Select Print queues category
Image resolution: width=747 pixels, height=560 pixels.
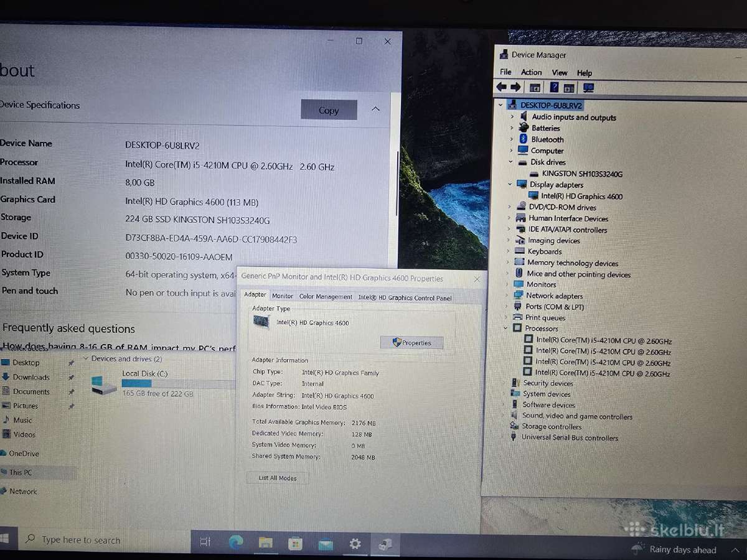545,317
